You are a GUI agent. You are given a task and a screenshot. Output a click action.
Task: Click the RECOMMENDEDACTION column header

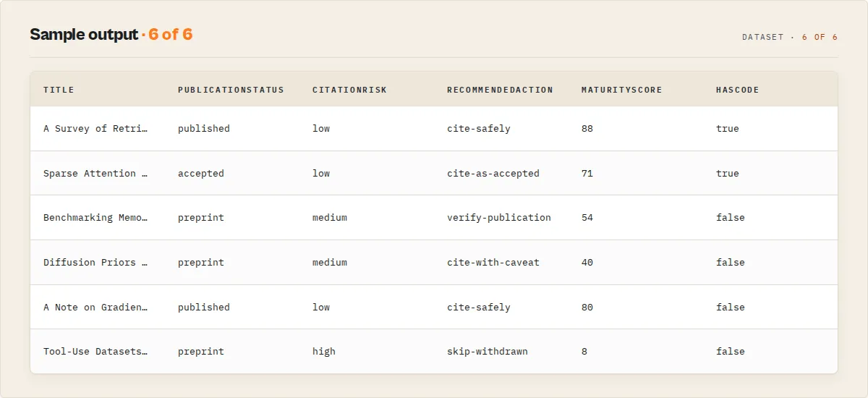500,90
